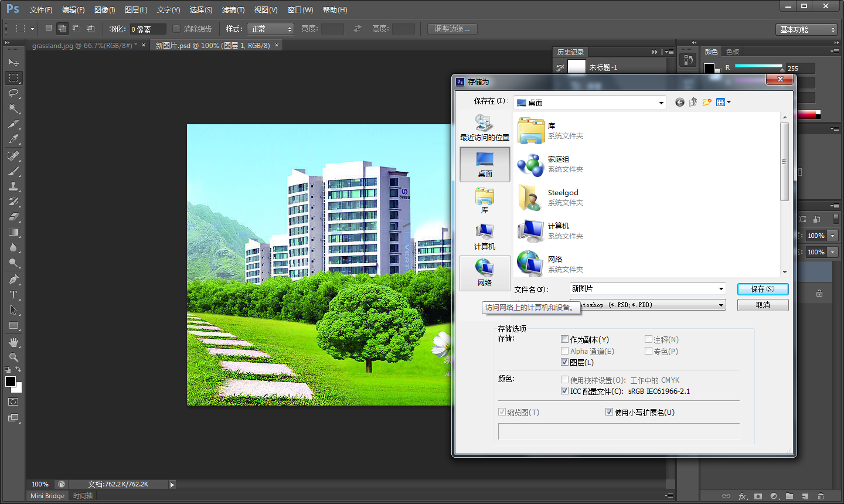Click the Back icon in Save dialog

coord(680,102)
